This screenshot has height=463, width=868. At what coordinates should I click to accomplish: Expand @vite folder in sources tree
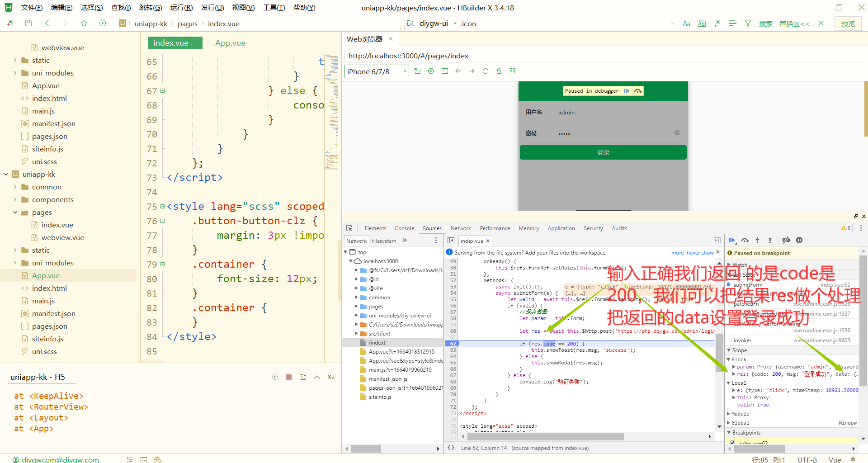pyautogui.click(x=356, y=288)
